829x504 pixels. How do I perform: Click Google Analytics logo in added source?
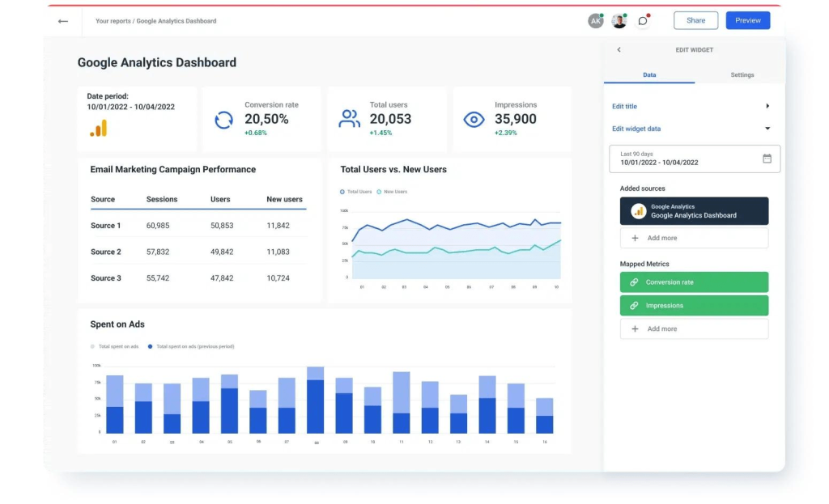click(x=638, y=211)
